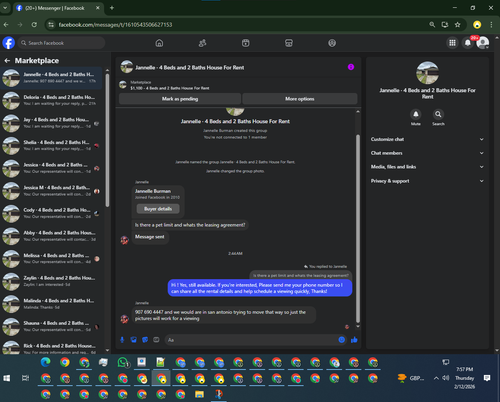This screenshot has width=500, height=402.
Task: Open the Friends icon in top navigation
Action: 202,43
